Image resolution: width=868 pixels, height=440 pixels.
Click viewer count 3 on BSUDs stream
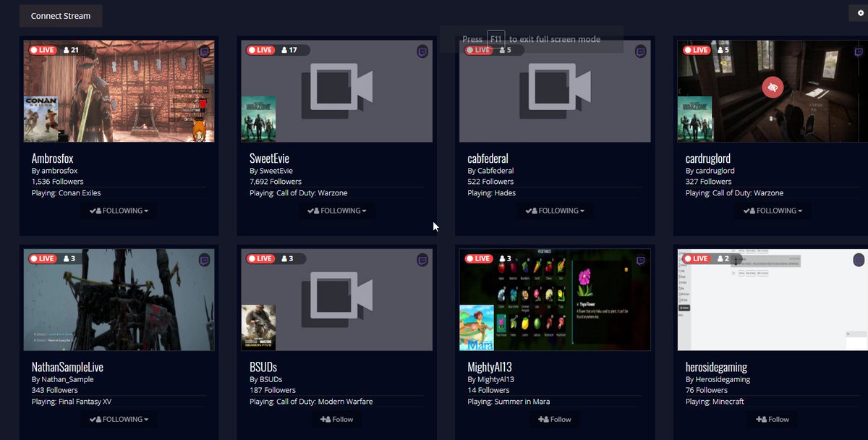point(287,258)
